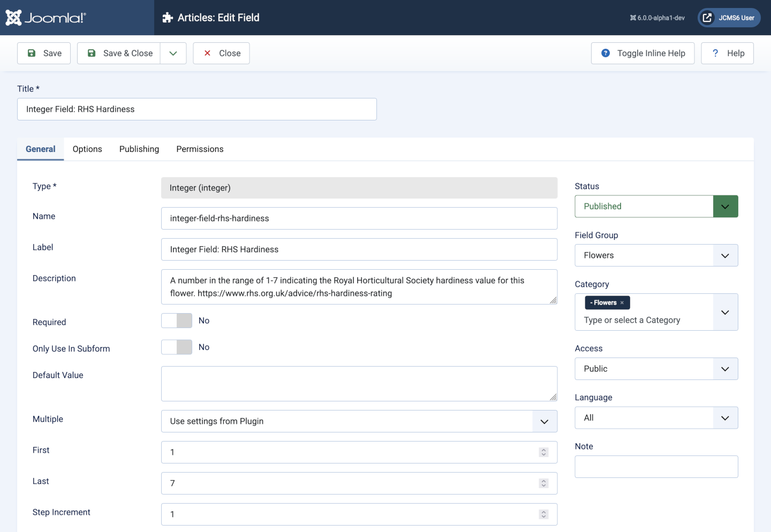This screenshot has height=532, width=771.
Task: Open the JCMS6 User site link
Action: tap(729, 18)
